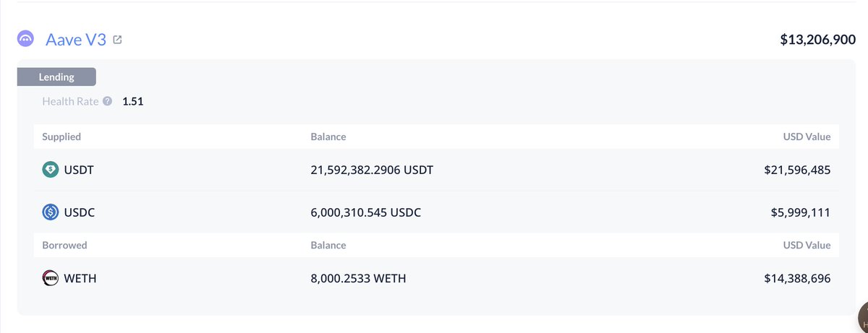This screenshot has width=868, height=333.
Task: Open the Aave V3 protocol link
Action: click(76, 40)
